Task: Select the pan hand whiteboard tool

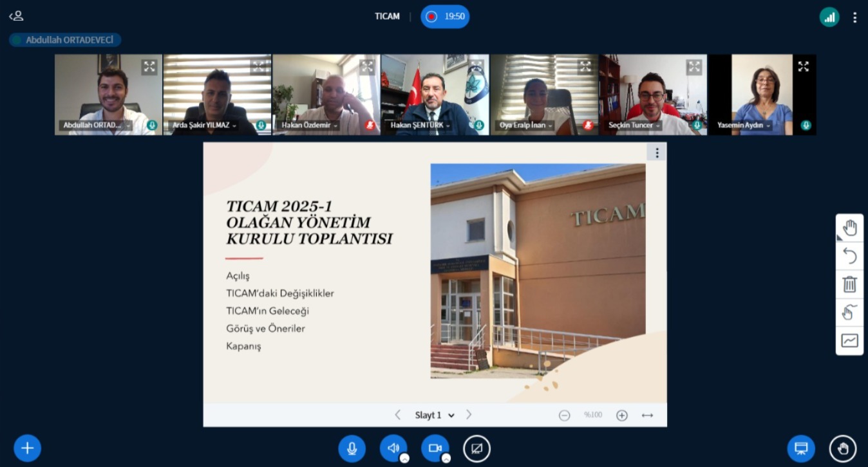Action: [x=849, y=228]
